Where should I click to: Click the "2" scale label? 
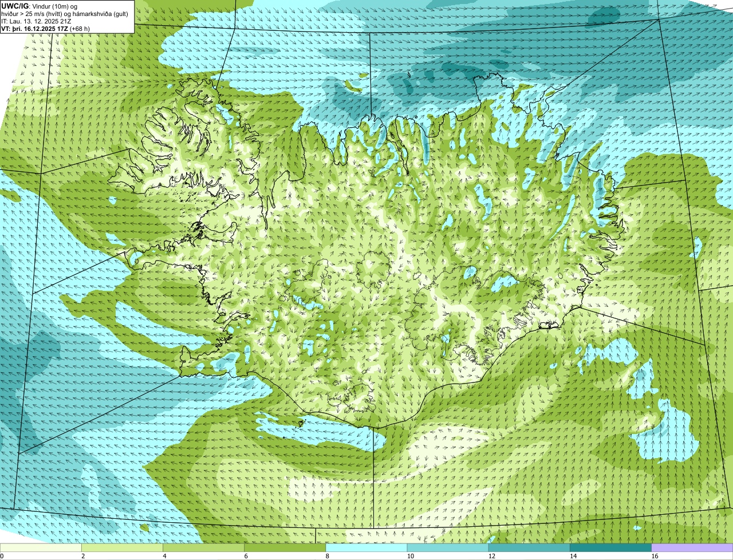[84, 556]
